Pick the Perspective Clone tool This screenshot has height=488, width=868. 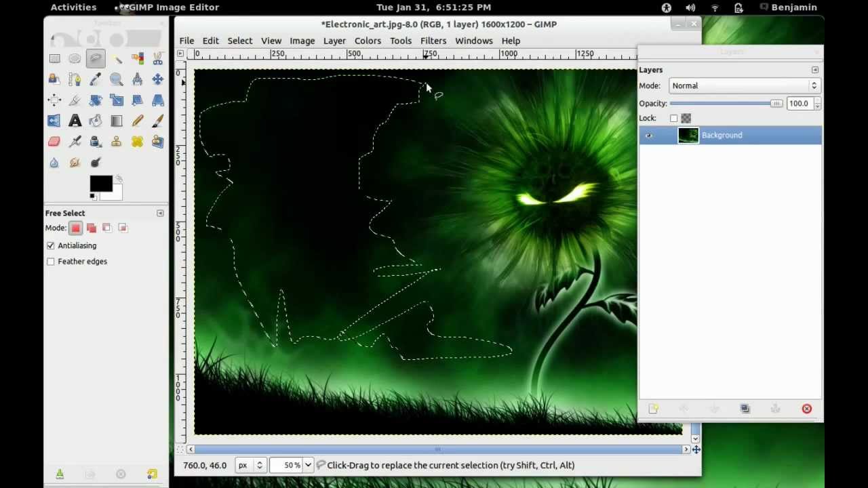coord(157,142)
